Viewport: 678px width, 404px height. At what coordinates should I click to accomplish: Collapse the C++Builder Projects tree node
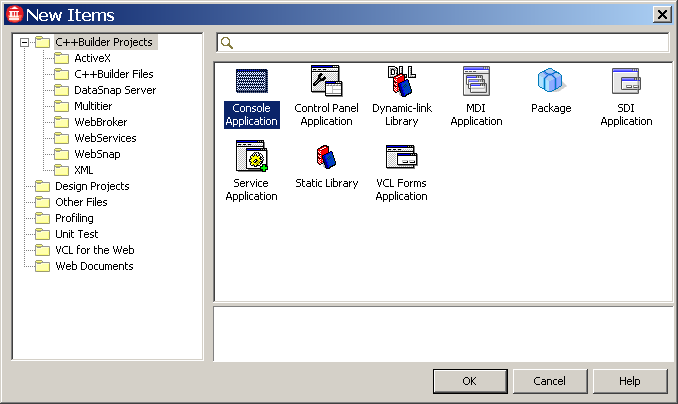point(25,42)
